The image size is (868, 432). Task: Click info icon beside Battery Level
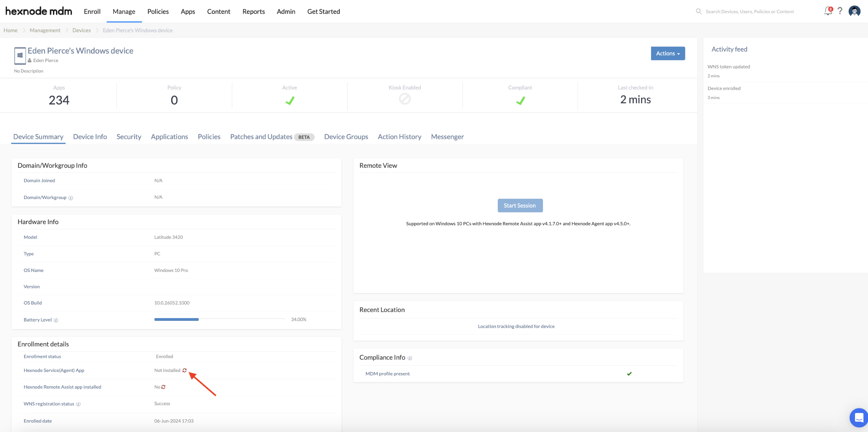pyautogui.click(x=56, y=320)
